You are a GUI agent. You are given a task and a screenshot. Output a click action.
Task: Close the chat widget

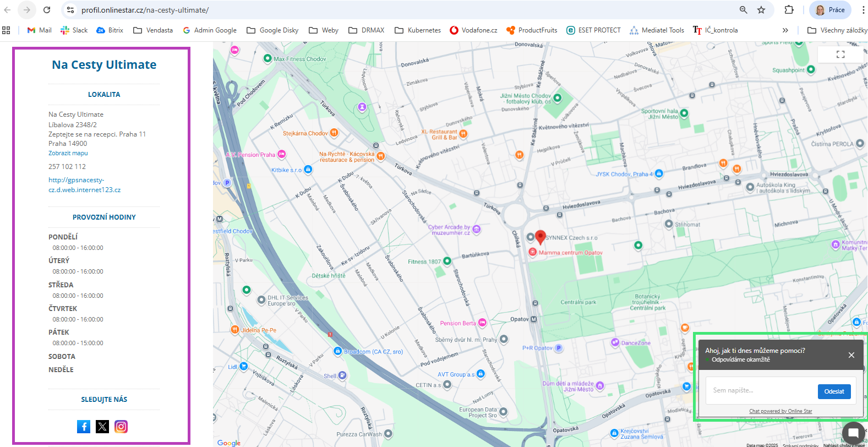coord(851,355)
